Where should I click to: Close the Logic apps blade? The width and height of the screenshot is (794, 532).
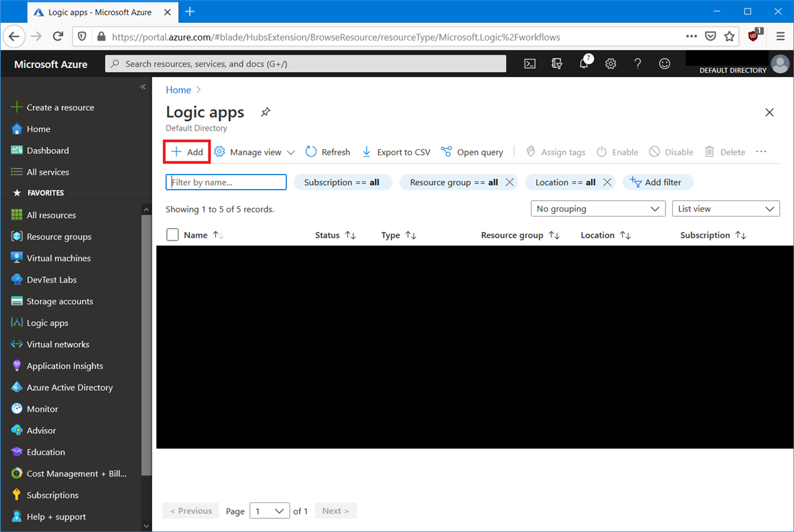pos(769,112)
